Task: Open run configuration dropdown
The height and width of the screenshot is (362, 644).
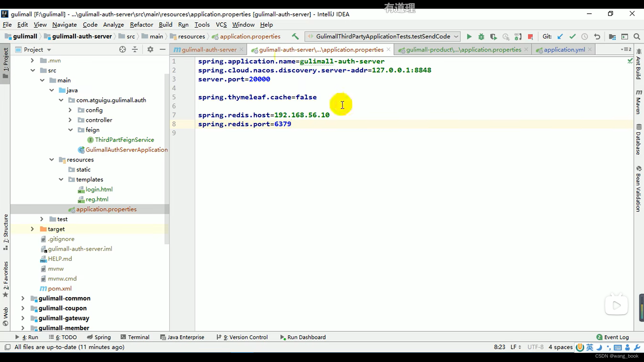Action: [x=456, y=37]
